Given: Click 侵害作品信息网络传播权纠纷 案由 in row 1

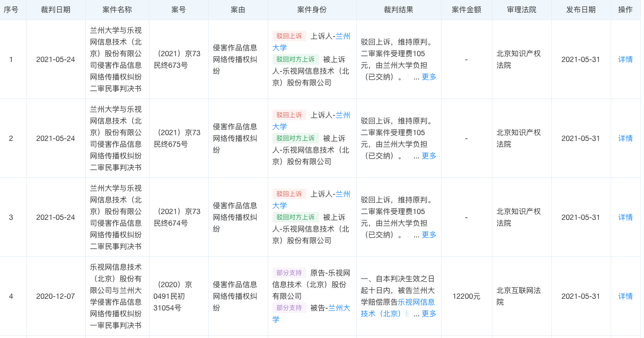Looking at the screenshot, I should (x=235, y=59).
